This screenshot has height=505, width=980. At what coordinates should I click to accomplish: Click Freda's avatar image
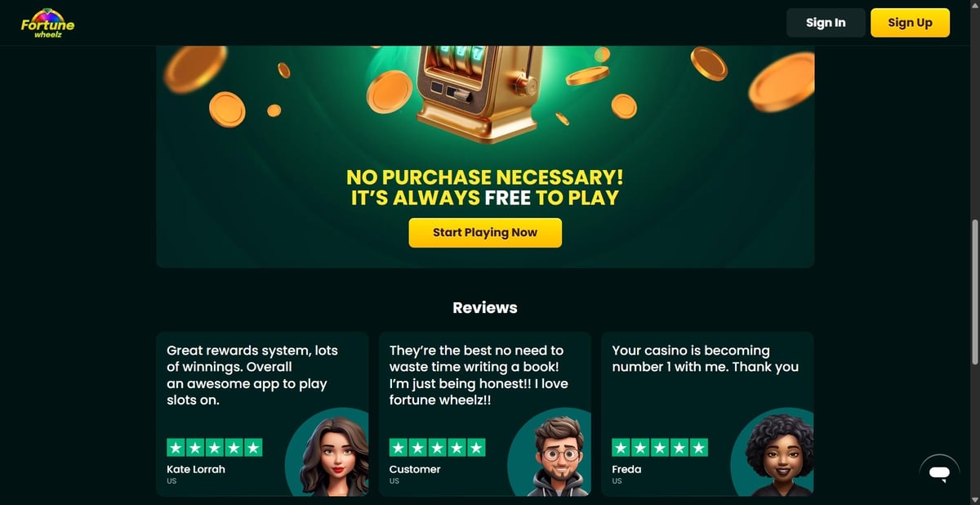tap(772, 452)
